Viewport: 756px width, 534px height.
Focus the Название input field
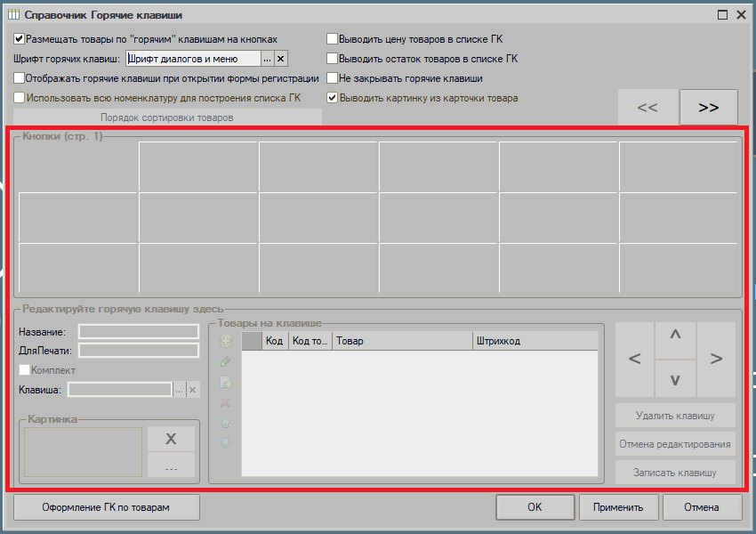[x=139, y=331]
